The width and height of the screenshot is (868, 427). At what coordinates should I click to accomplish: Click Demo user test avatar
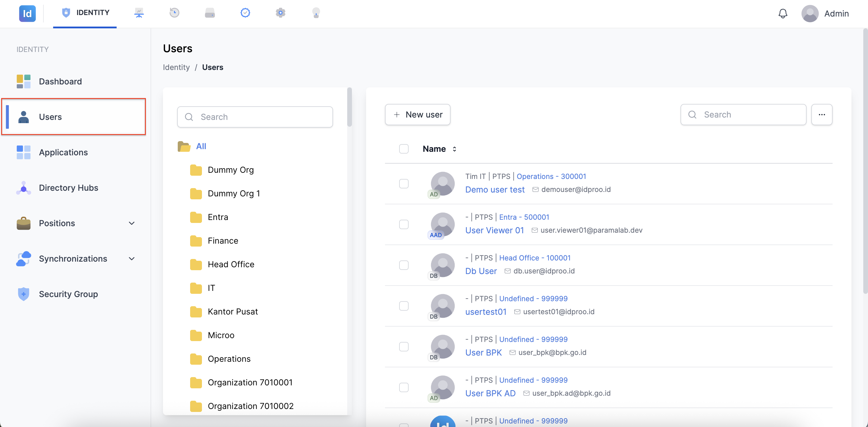coord(443,184)
